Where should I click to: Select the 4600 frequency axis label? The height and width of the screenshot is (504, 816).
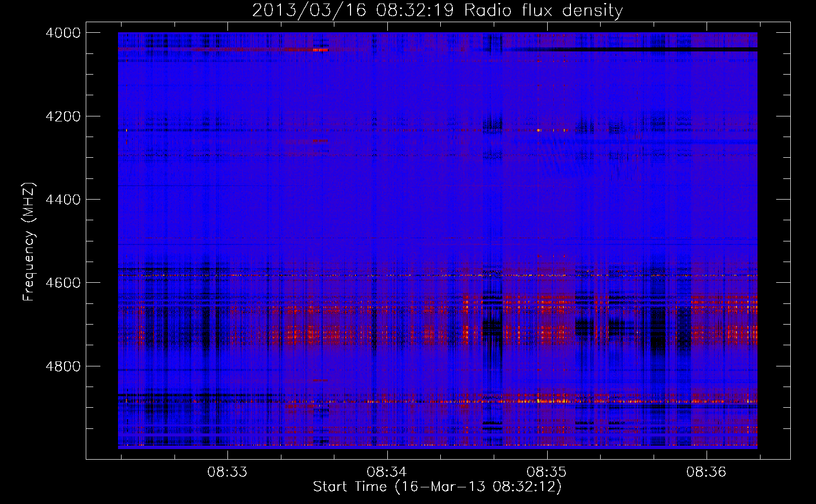coord(63,283)
